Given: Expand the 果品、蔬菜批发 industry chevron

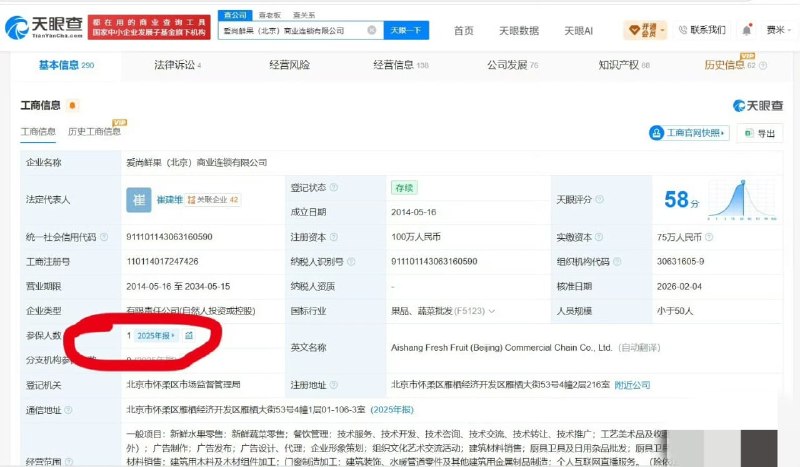Looking at the screenshot, I should 491,311.
